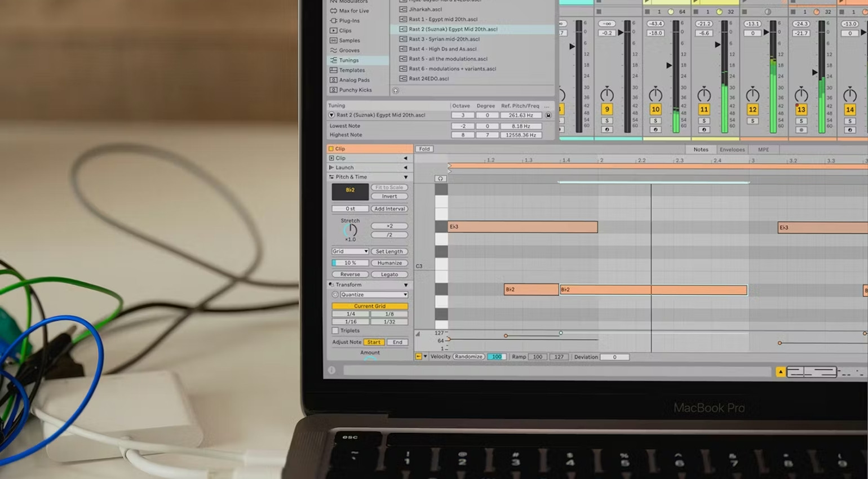Arm the record button on track 13
This screenshot has width=868, height=479.
(x=801, y=130)
